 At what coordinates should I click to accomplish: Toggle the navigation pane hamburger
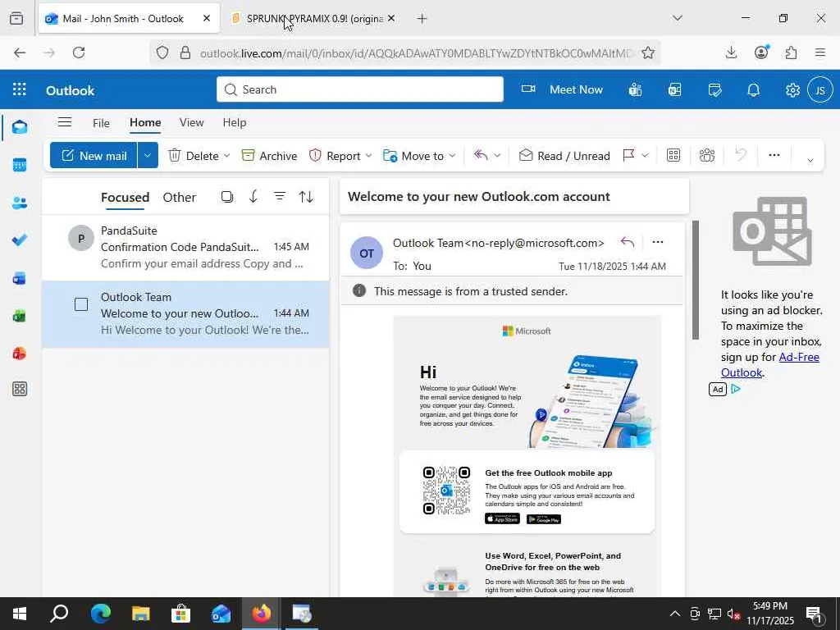(x=65, y=122)
